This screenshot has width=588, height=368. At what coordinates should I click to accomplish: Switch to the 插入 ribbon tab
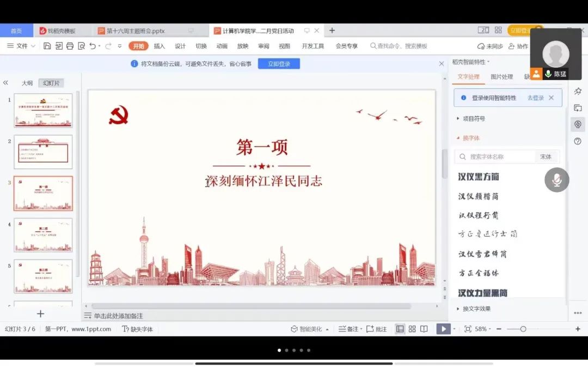coord(160,46)
